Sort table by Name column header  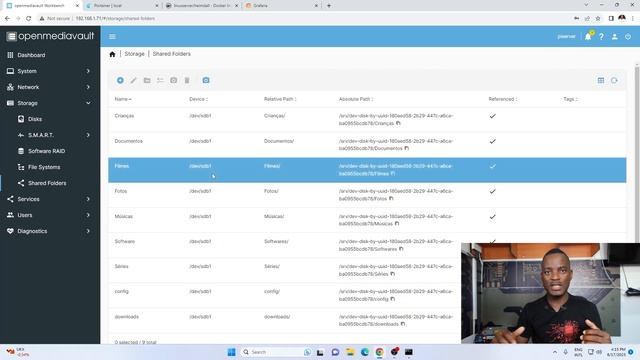(x=122, y=99)
